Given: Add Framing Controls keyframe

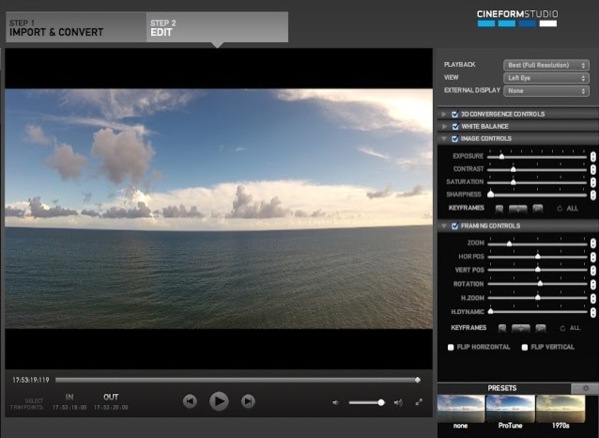Looking at the screenshot, I should pos(521,328).
